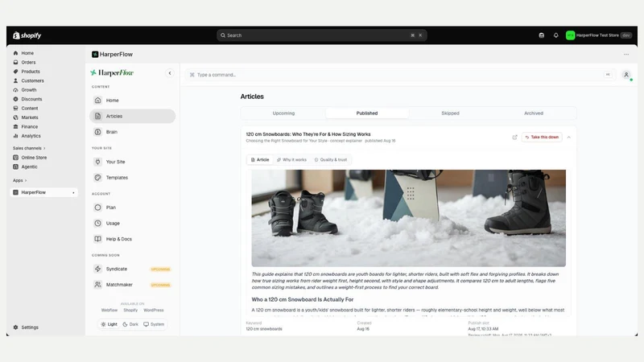Click the snowboard boots article image
Image resolution: width=644 pixels, height=362 pixels.
[x=409, y=218]
